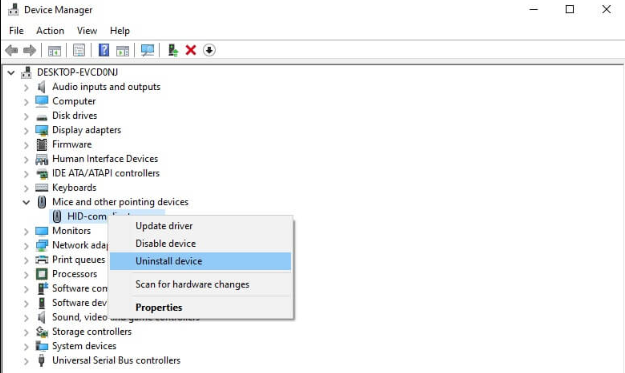The width and height of the screenshot is (625, 373).
Task: Click Update driver toolbar icon
Action: point(173,50)
